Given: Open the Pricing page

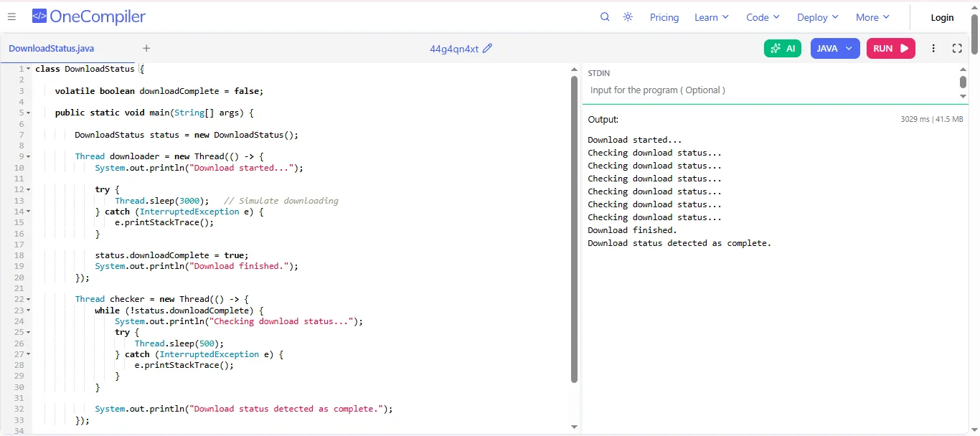Looking at the screenshot, I should tap(664, 17).
